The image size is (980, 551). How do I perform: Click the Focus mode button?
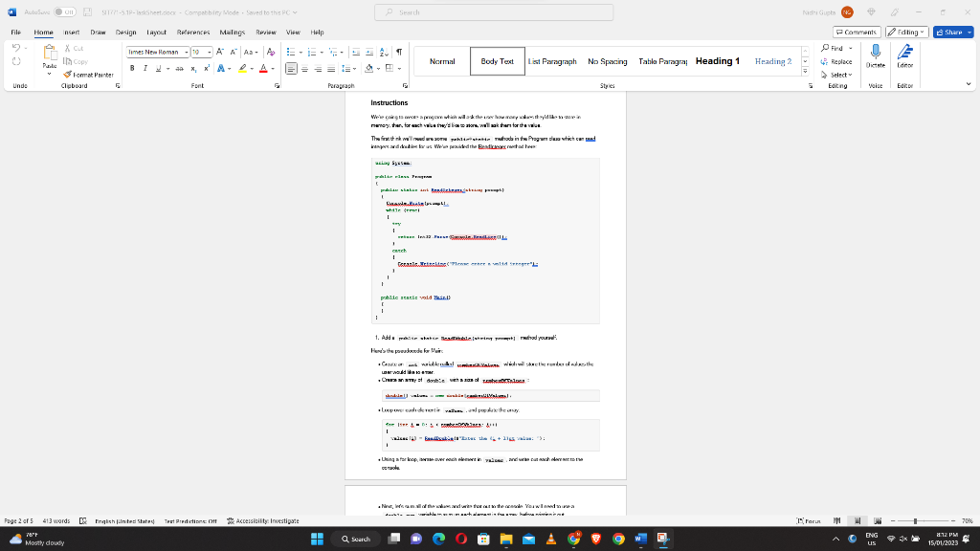coord(809,520)
